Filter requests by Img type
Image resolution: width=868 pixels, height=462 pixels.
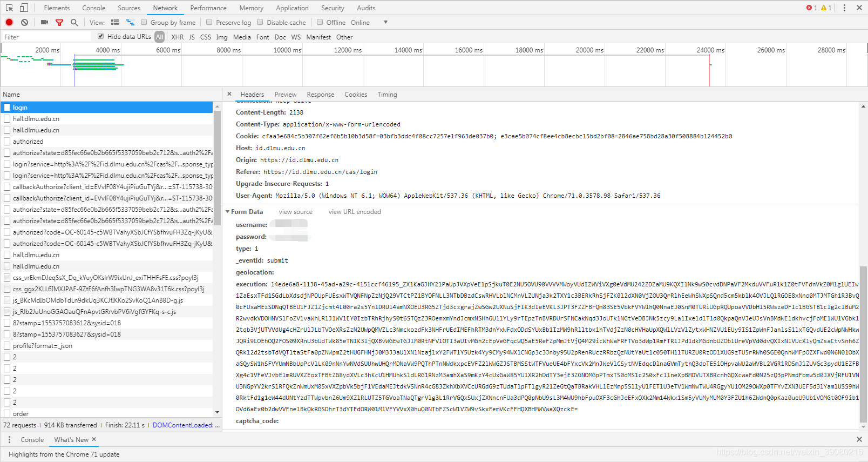[x=222, y=37]
